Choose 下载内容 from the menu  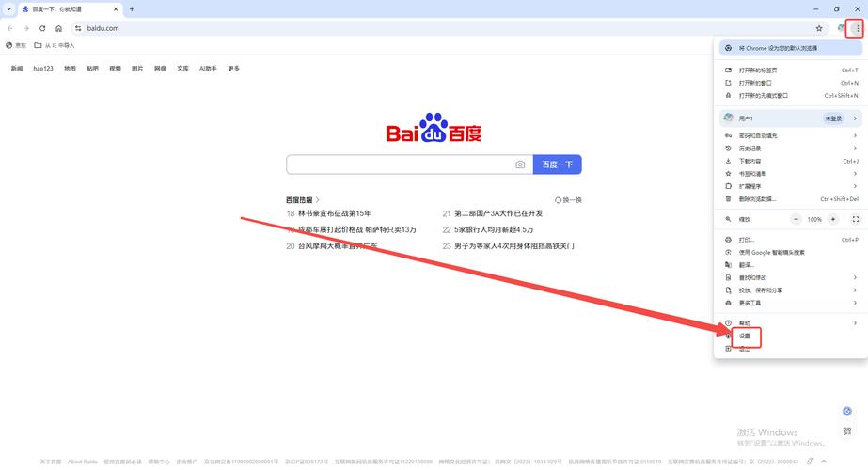(x=791, y=161)
